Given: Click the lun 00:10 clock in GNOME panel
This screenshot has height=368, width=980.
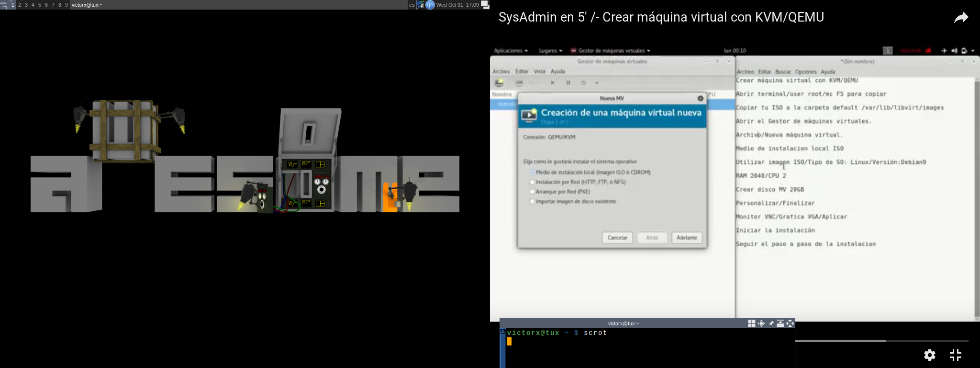Looking at the screenshot, I should [x=735, y=51].
